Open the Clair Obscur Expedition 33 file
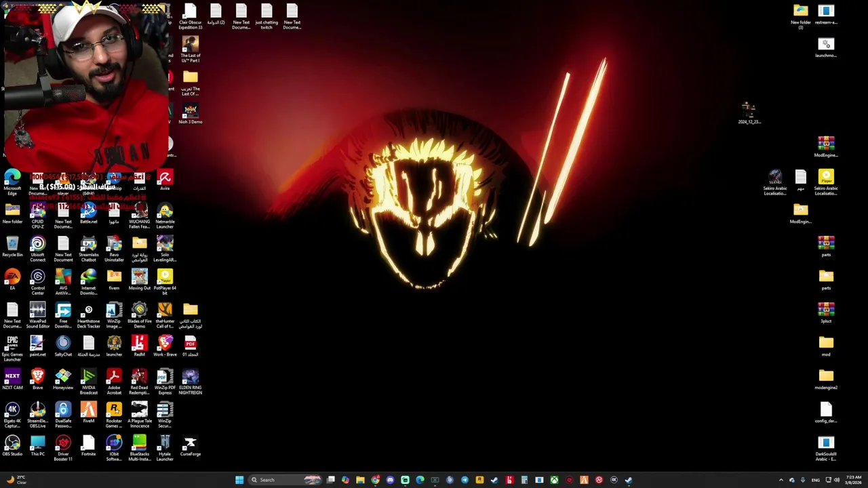 (x=191, y=17)
